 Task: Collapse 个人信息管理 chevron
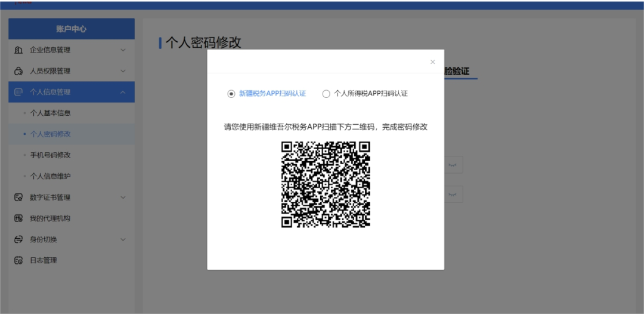point(123,92)
